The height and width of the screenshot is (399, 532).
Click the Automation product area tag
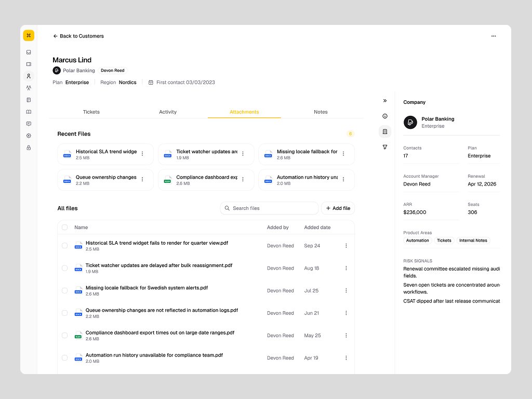[417, 241]
